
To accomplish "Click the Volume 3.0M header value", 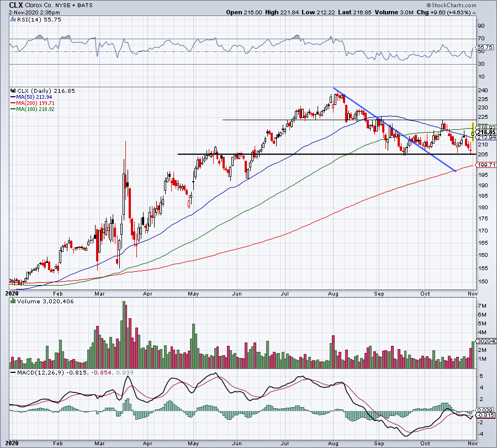I will (394, 12).
